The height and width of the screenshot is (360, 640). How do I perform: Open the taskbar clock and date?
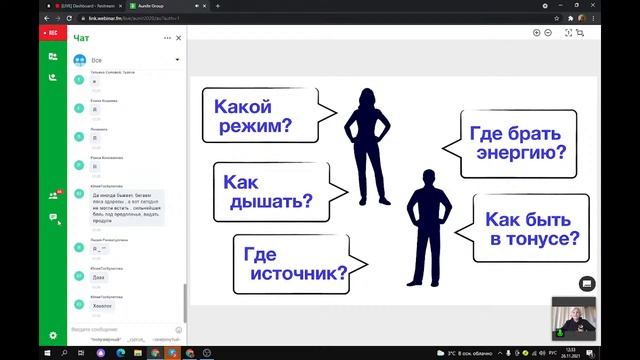571,353
